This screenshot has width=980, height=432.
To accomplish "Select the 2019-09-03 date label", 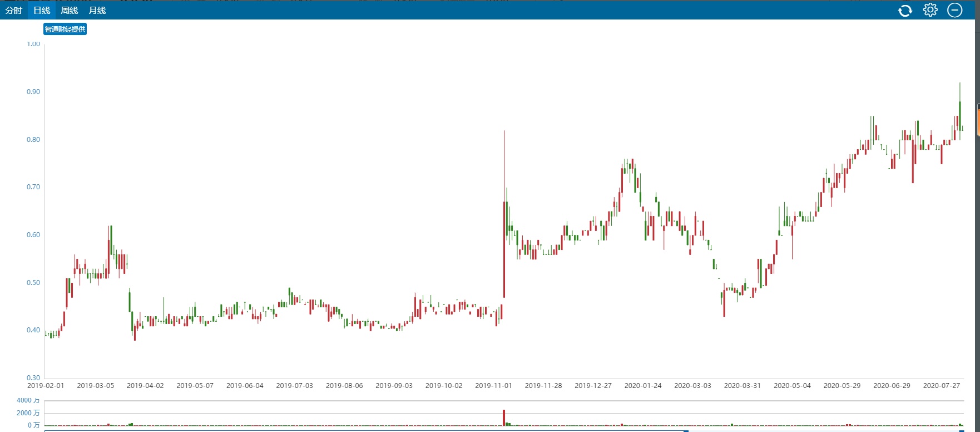I will (394, 386).
